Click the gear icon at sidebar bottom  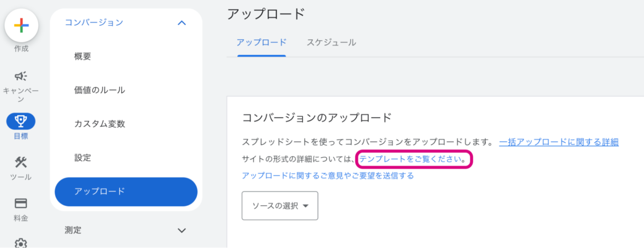[x=21, y=243]
